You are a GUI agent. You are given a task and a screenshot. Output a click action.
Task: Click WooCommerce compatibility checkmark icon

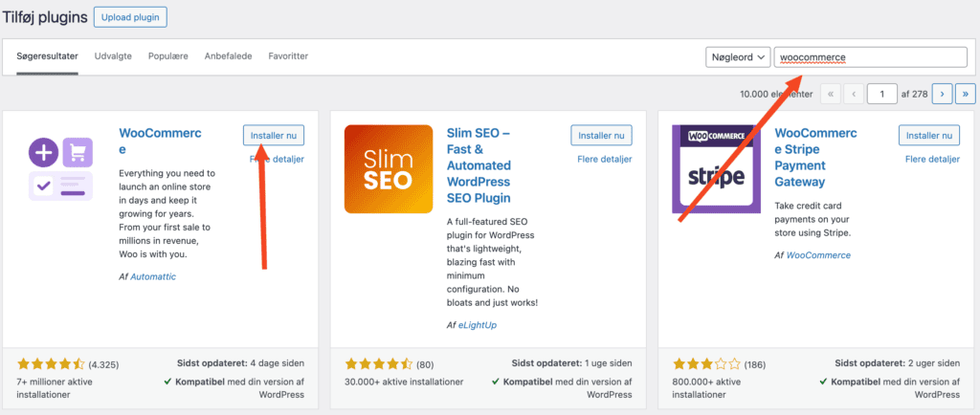167,382
